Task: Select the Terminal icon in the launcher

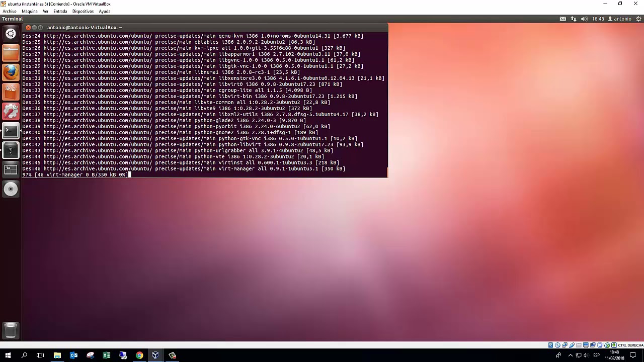Action: pyautogui.click(x=11, y=131)
